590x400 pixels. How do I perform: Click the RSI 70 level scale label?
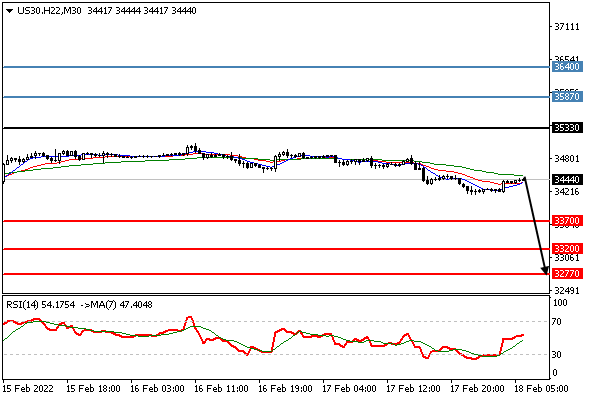[x=556, y=322]
